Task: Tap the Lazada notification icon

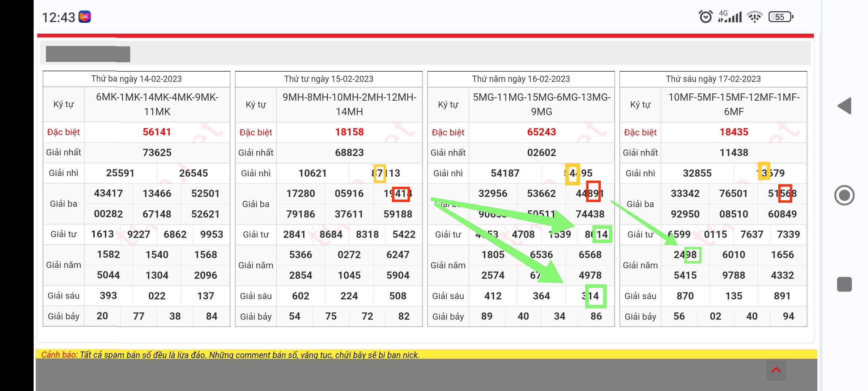Action: point(85,17)
